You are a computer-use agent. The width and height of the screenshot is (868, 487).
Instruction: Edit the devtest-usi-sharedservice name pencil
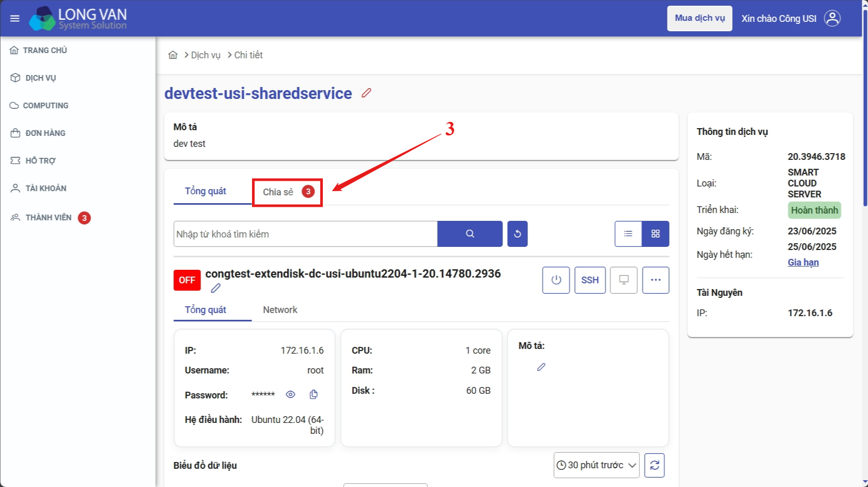(x=367, y=93)
